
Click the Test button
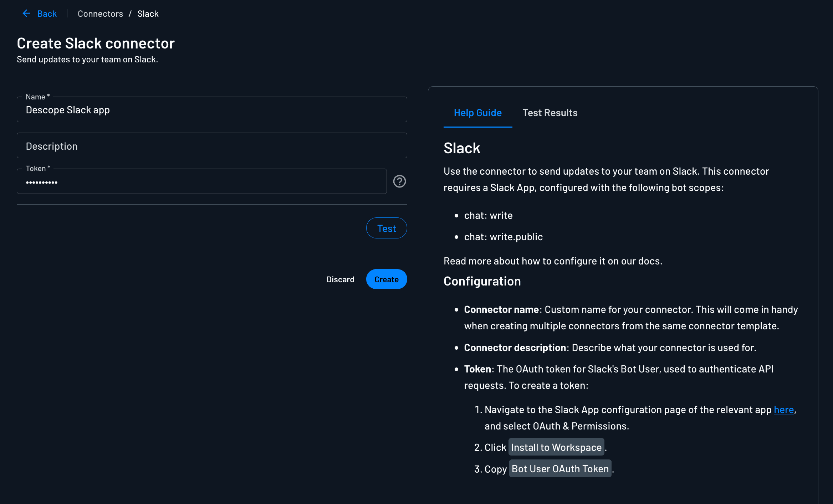click(x=387, y=228)
